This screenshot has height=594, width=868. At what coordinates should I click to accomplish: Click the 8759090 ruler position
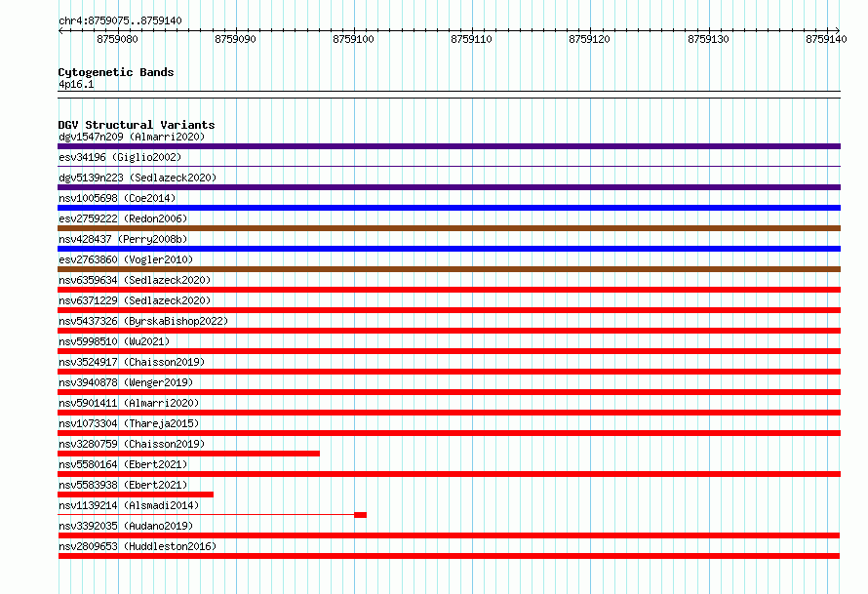[235, 39]
